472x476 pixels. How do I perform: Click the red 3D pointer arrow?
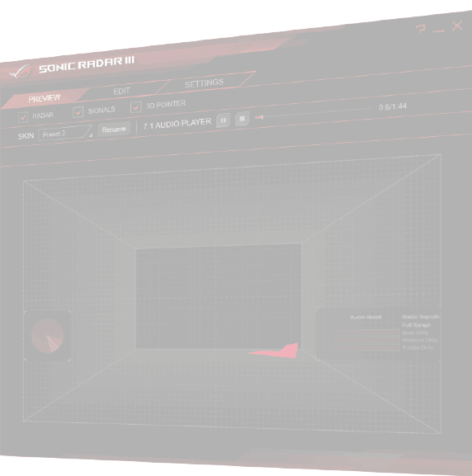coord(276,351)
